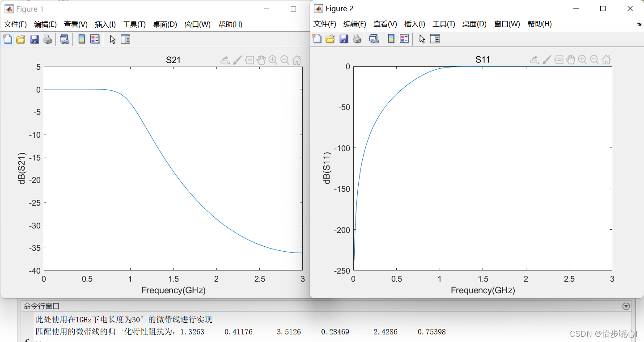Open file icon in Figure 2 toolbar

point(330,39)
